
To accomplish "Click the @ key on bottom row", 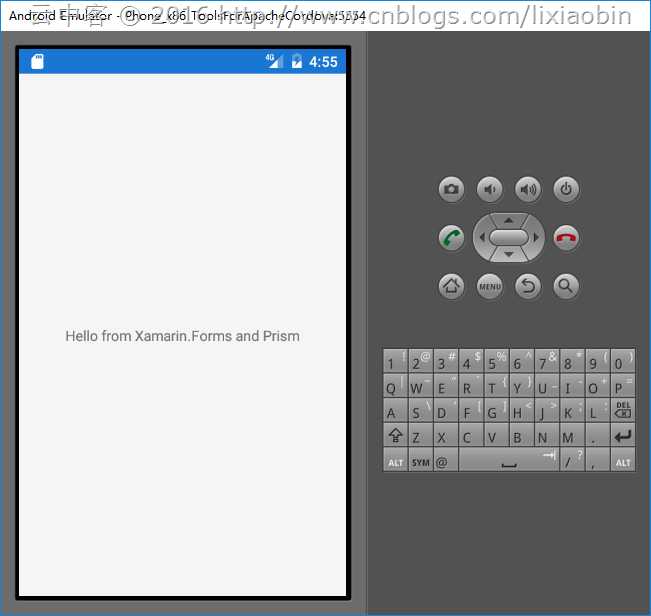I will (x=445, y=460).
